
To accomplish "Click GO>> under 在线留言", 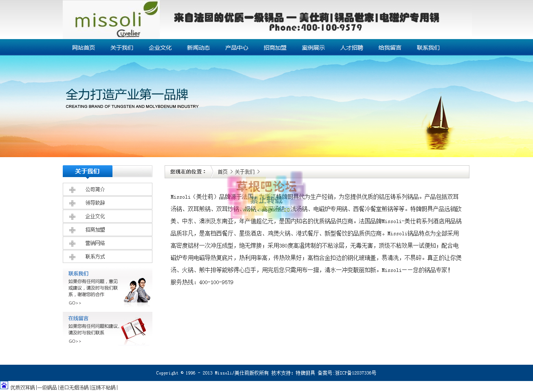I will click(x=74, y=341).
